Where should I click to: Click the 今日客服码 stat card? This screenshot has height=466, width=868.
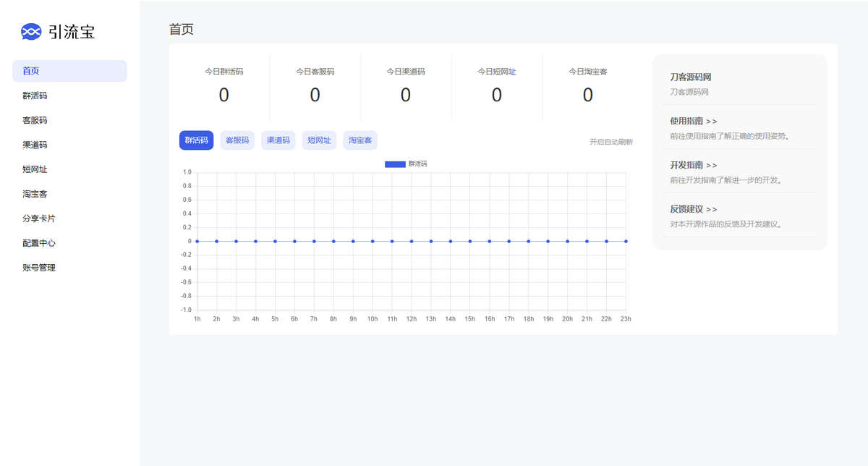point(315,87)
